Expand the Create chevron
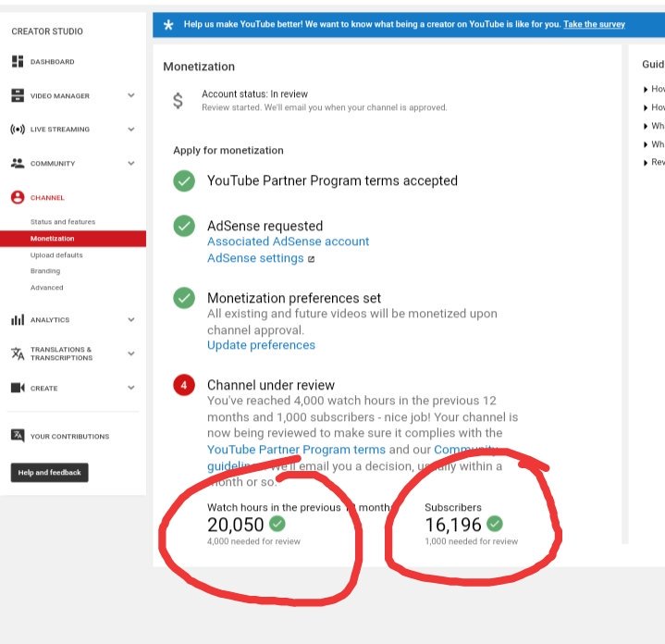The image size is (665, 644). [x=131, y=388]
